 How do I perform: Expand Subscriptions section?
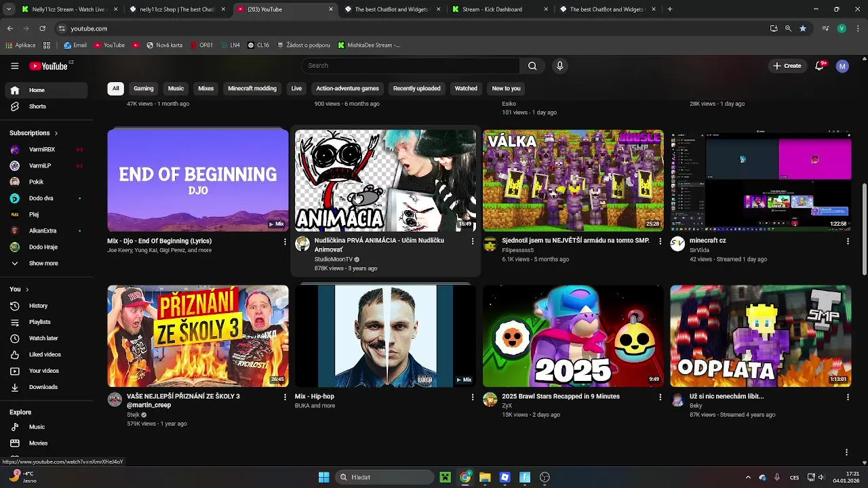(x=33, y=133)
